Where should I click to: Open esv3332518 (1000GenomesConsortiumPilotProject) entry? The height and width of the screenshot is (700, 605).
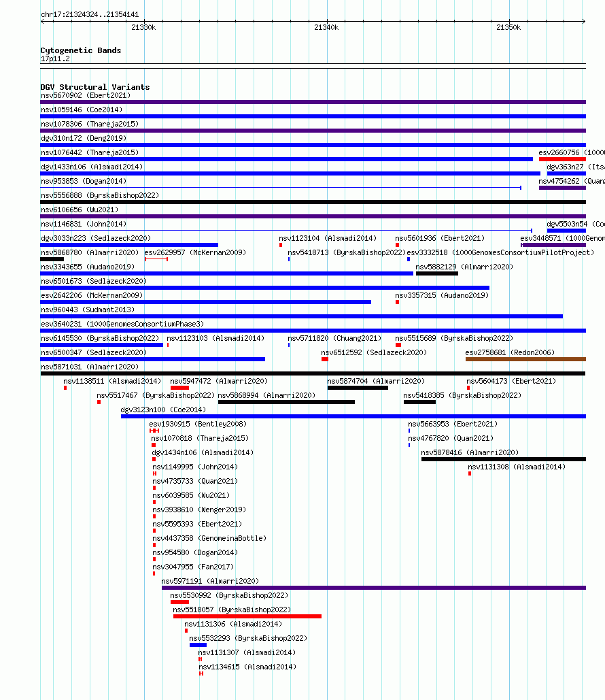click(x=500, y=252)
